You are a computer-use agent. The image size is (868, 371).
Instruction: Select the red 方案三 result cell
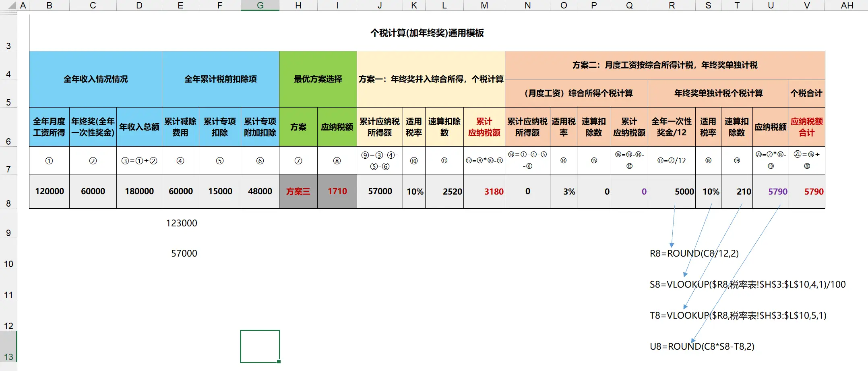[x=298, y=192]
